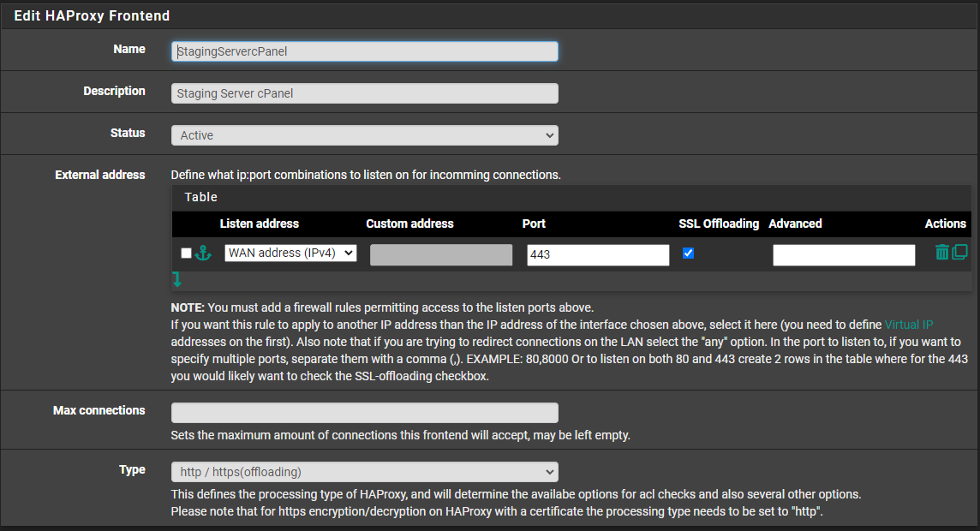The image size is (980, 531).
Task: Open the WAN address (IPv4) listen address dropdown
Action: click(290, 253)
